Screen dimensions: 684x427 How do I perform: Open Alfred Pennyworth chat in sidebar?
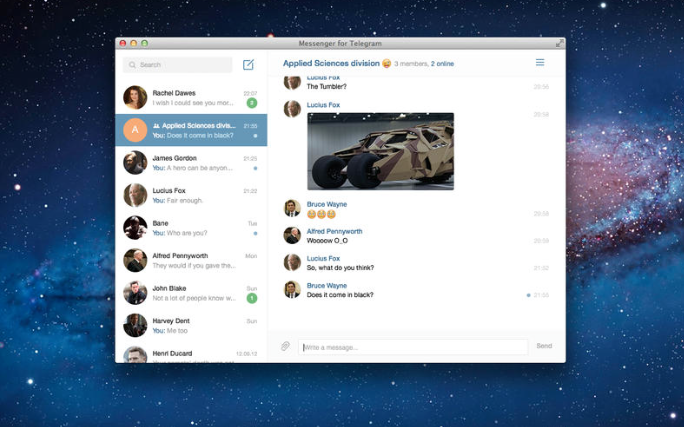pos(191,260)
